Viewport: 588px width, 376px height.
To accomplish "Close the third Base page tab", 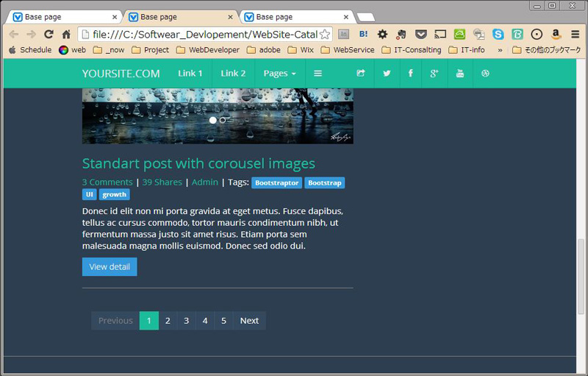I will pos(346,17).
